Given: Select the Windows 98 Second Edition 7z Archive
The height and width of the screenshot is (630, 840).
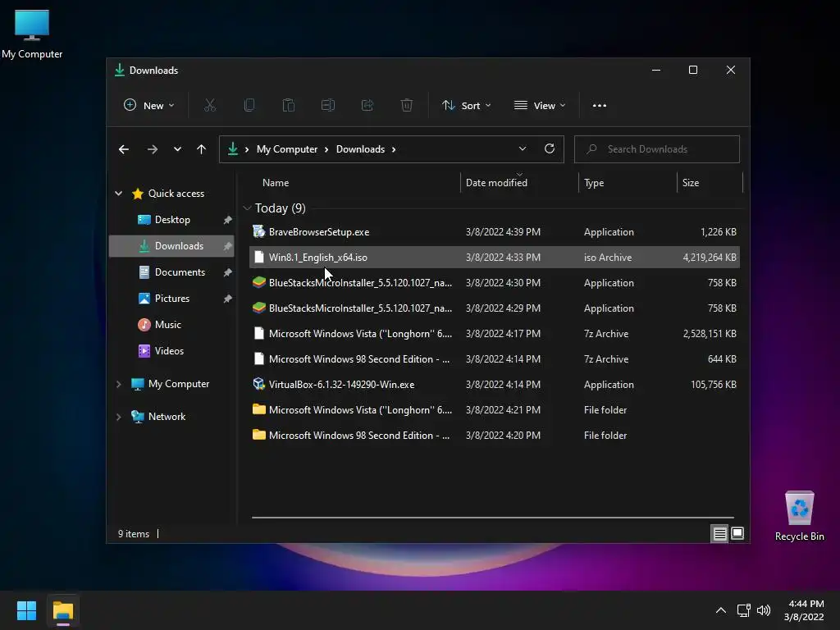Looking at the screenshot, I should coord(495,359).
